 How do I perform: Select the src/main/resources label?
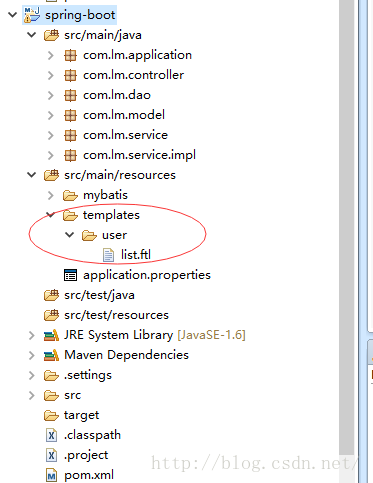(x=120, y=175)
